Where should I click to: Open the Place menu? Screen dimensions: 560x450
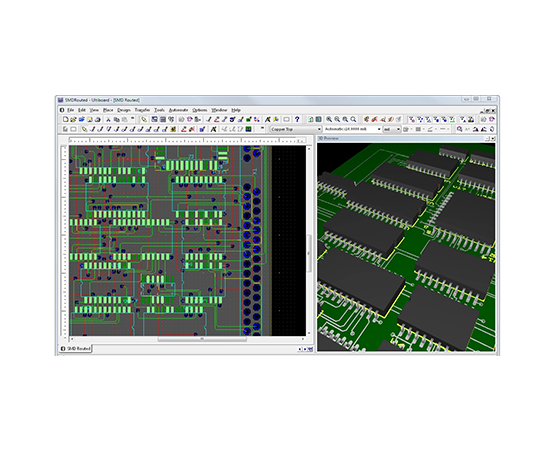tap(108, 110)
